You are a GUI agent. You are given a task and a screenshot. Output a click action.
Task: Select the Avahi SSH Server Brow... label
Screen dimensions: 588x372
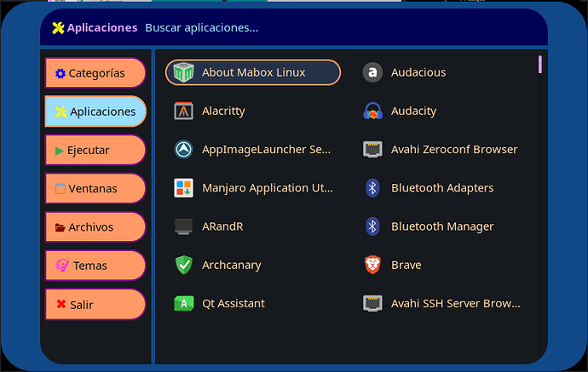[x=456, y=303]
